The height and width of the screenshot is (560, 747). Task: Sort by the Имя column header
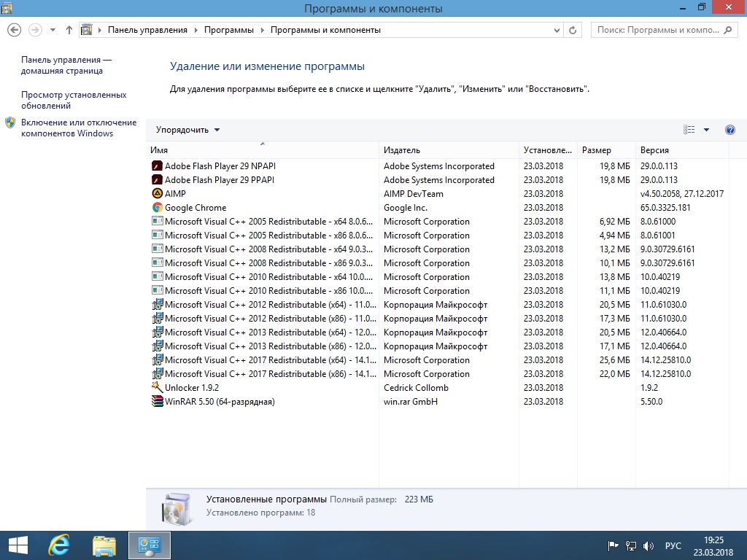263,150
